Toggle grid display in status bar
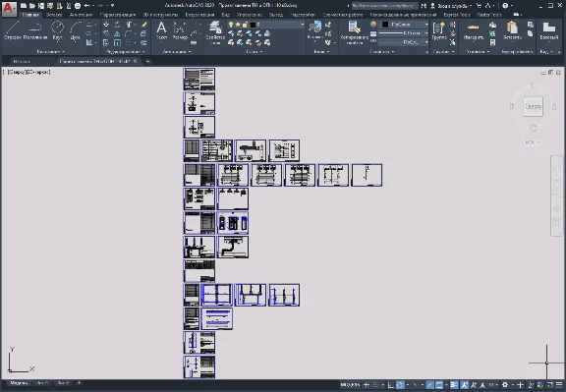 (x=367, y=385)
